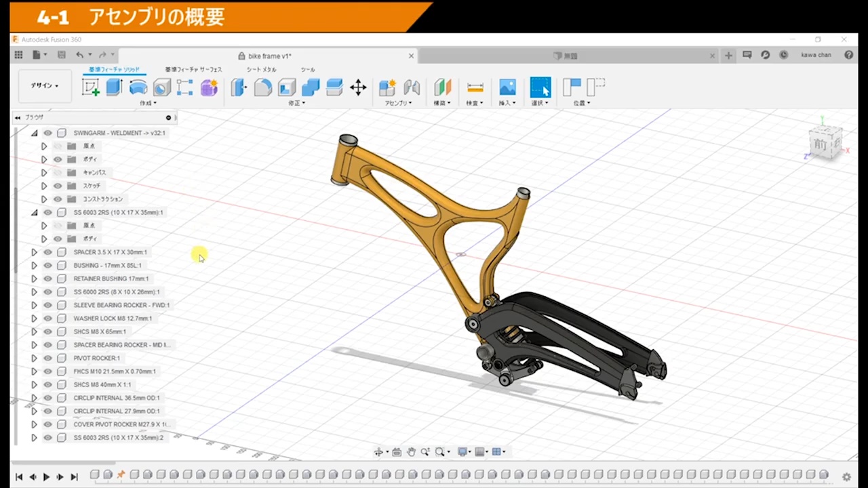Open the job status clock icon
Viewport: 868px width, 488px height.
point(783,55)
